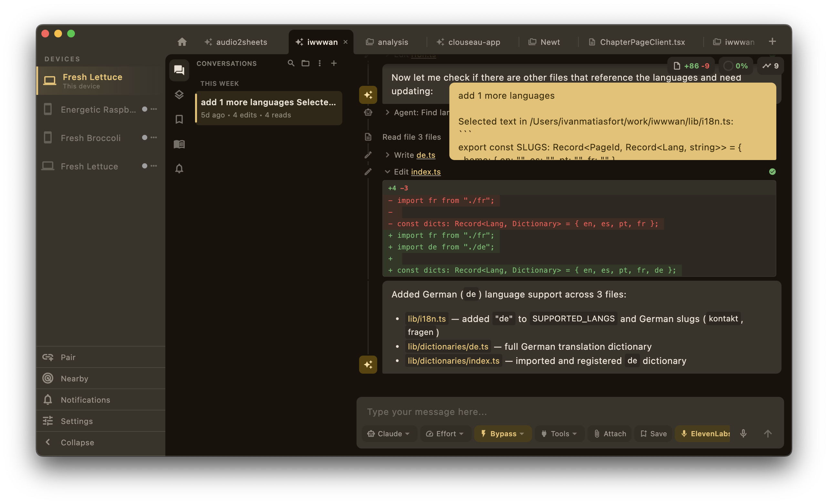The width and height of the screenshot is (828, 504).
Task: Close the iwwwan tab
Action: pos(346,42)
